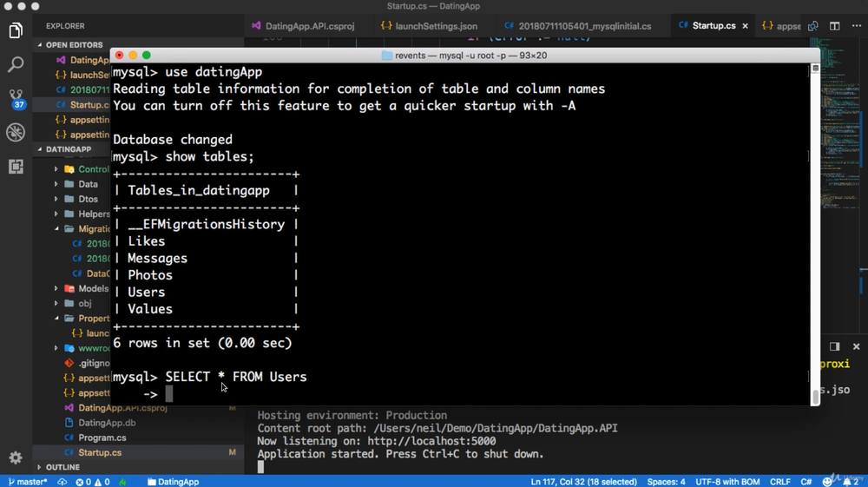Open the editor more actions ellipsis

857,26
